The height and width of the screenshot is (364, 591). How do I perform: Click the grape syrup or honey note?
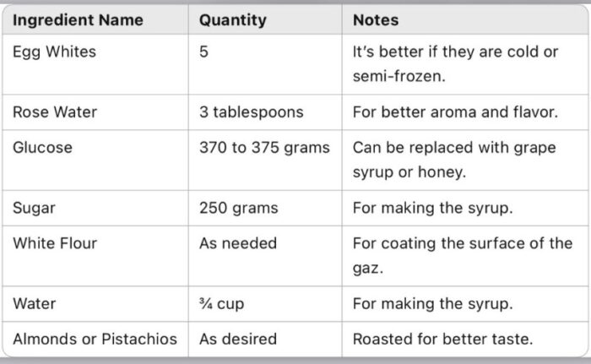pos(453,160)
